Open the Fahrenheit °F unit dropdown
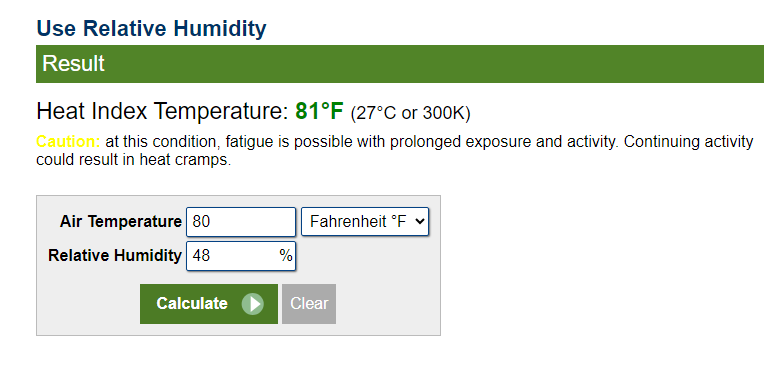The height and width of the screenshot is (372, 774). click(x=365, y=222)
